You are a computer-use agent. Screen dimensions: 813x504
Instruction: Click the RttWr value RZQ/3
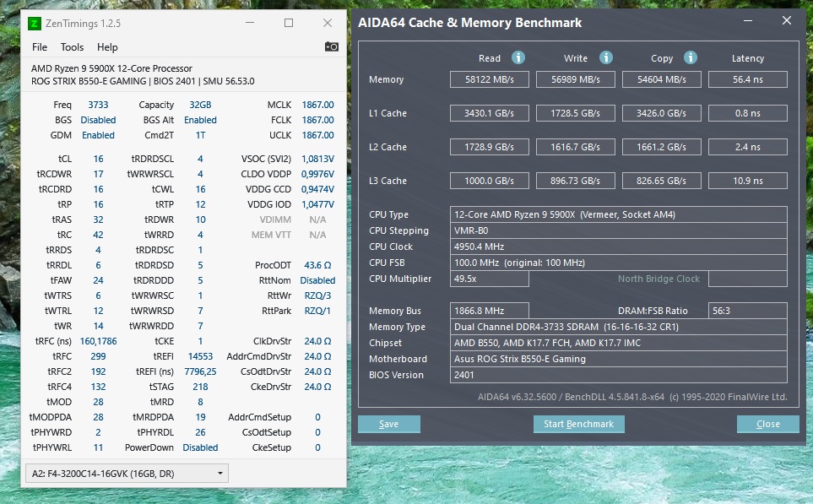point(317,295)
